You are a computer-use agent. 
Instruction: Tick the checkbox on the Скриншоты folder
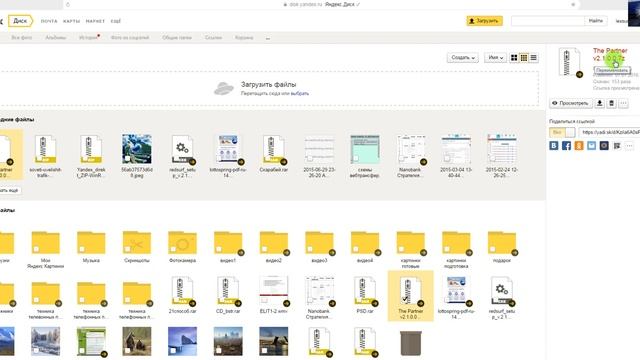[x=128, y=249]
